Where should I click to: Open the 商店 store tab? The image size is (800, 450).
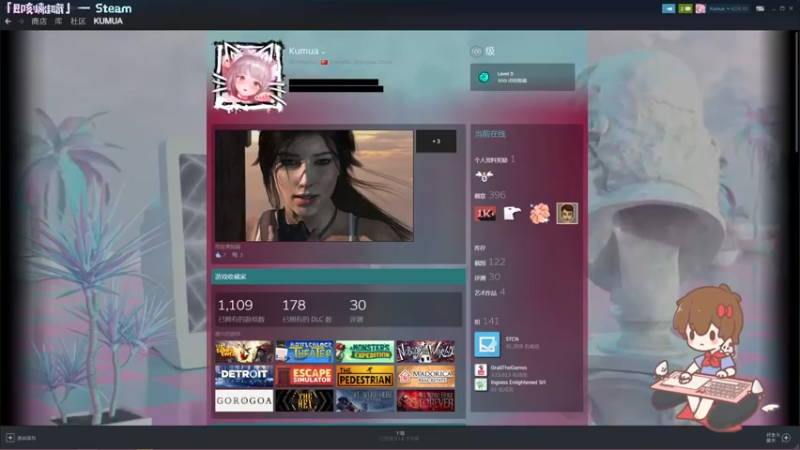[39, 21]
